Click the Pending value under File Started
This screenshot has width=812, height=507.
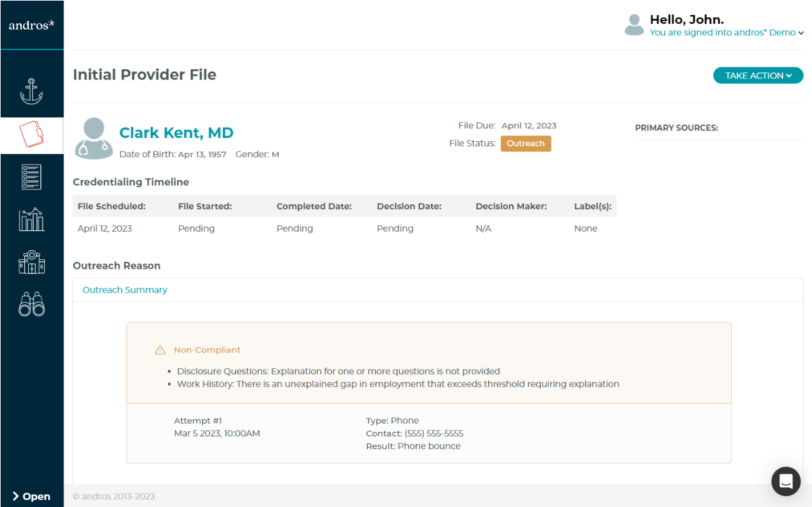[x=196, y=228]
